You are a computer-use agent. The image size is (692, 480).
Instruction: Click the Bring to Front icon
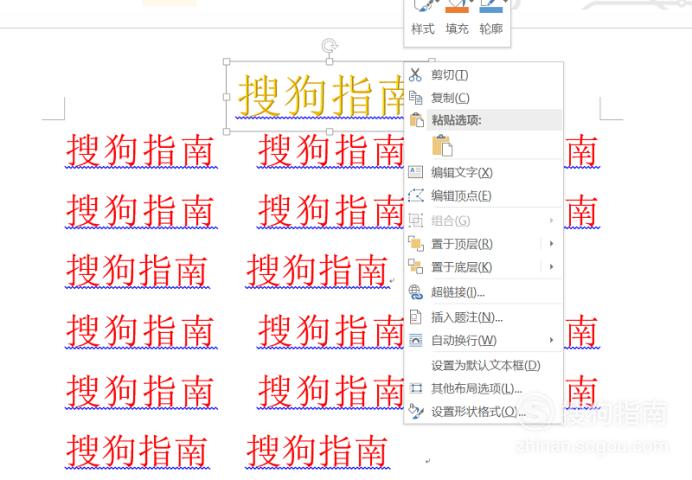416,244
